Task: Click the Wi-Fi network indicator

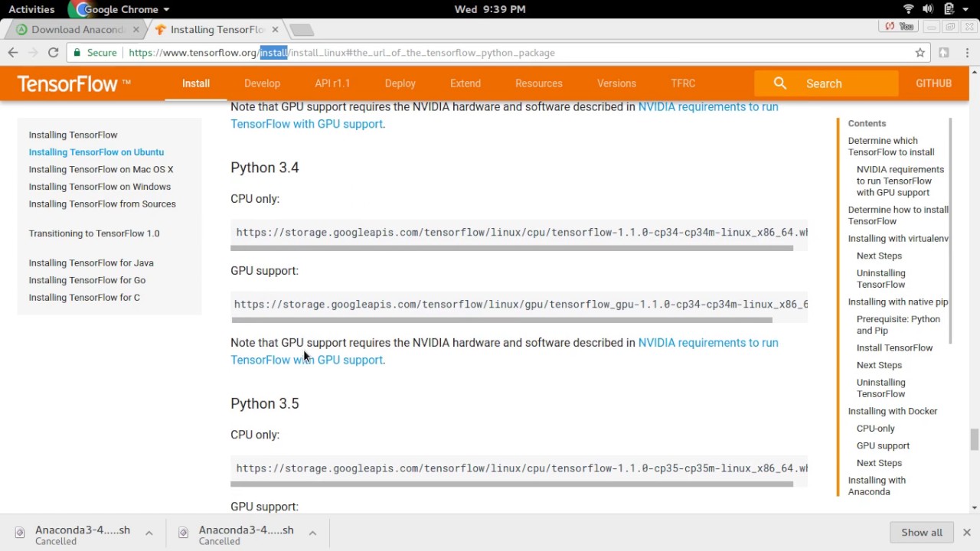Action: 909,9
